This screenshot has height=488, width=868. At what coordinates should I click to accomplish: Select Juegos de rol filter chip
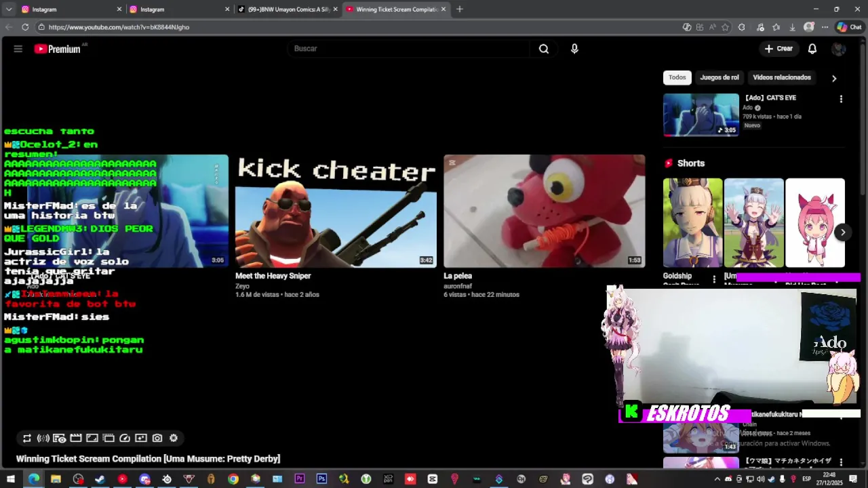pyautogui.click(x=719, y=77)
